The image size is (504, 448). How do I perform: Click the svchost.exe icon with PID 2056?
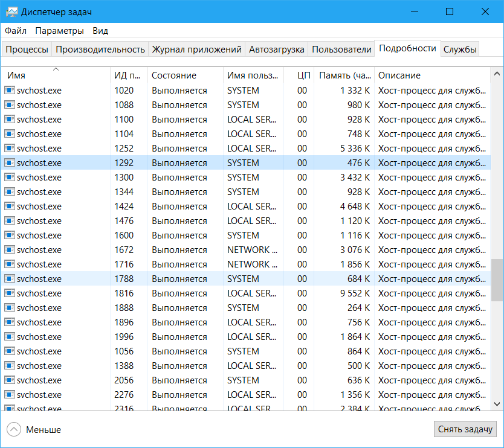coord(9,380)
